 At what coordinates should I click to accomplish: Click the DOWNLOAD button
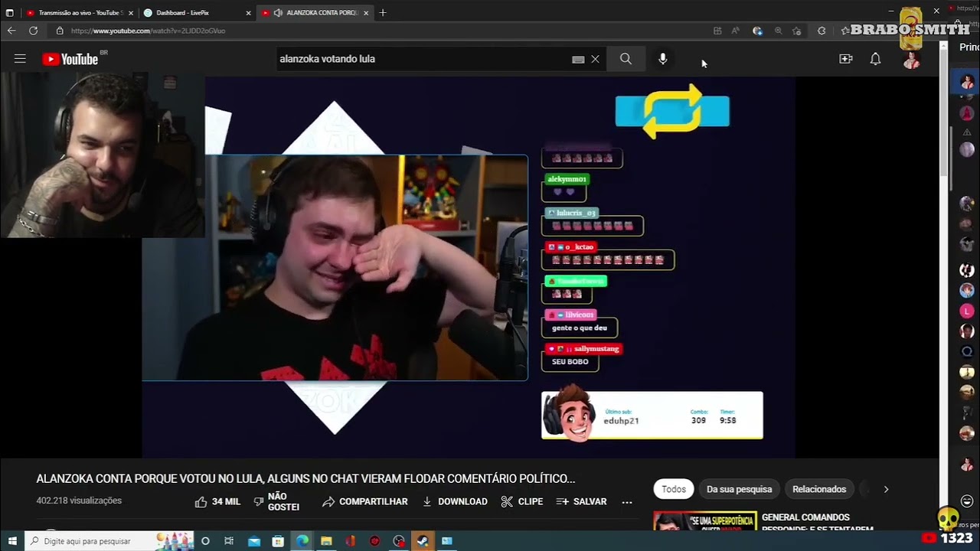coord(455,502)
